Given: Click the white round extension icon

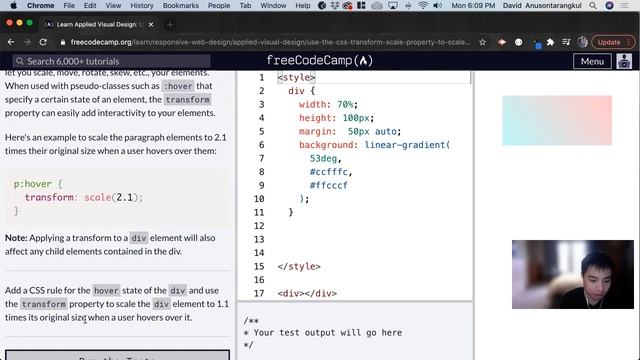Looking at the screenshot, I should (x=518, y=42).
